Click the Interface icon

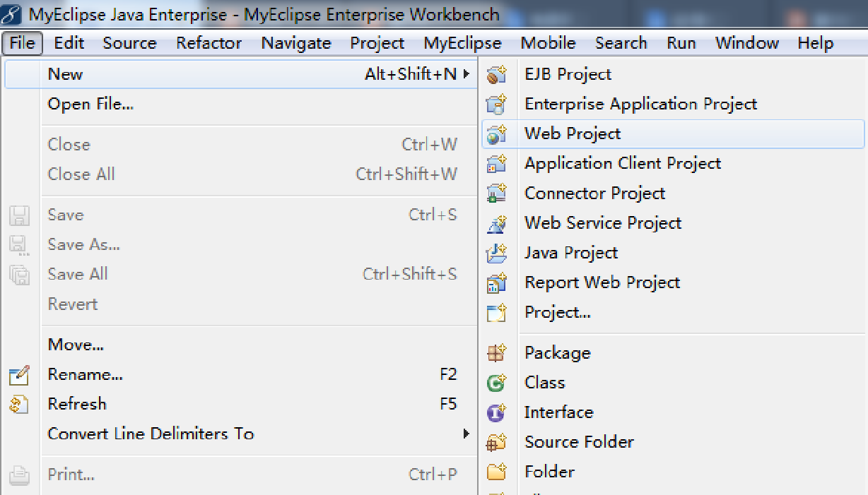coord(497,412)
